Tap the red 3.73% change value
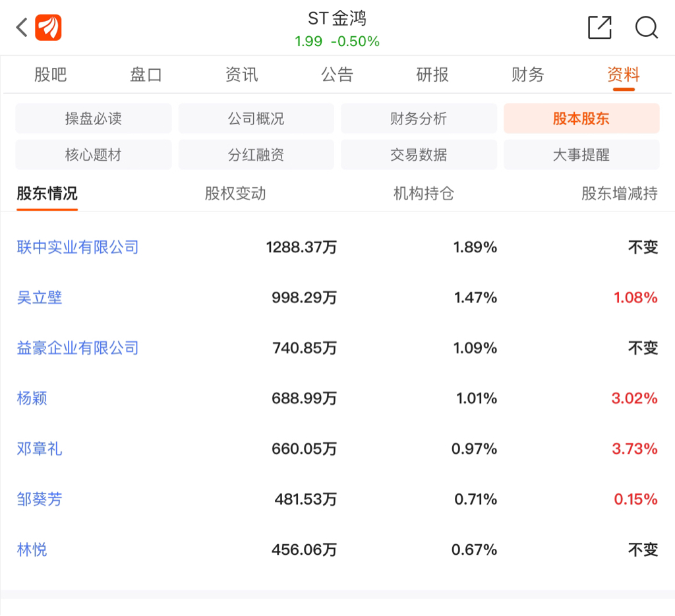The image size is (675, 616). click(x=635, y=449)
